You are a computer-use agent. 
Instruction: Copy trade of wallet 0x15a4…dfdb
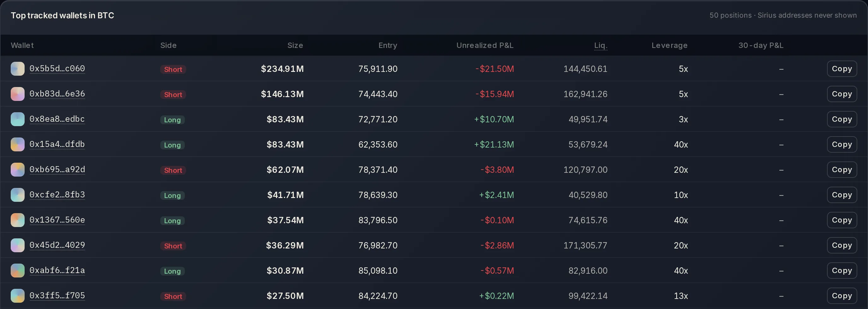(842, 144)
